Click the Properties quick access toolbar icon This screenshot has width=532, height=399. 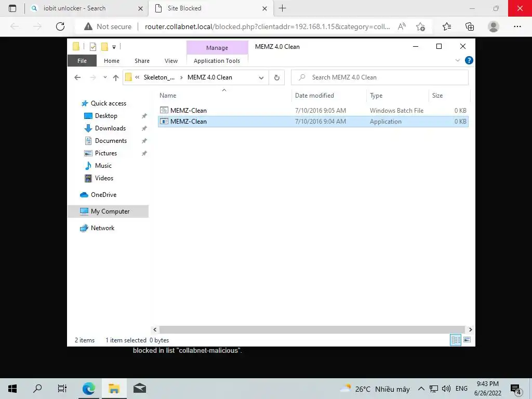click(x=93, y=46)
